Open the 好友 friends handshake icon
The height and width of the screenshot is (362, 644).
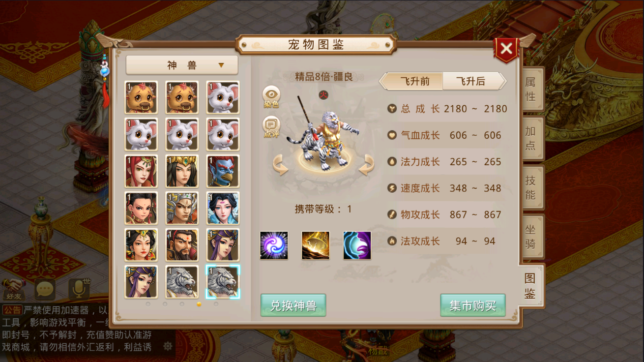14,289
